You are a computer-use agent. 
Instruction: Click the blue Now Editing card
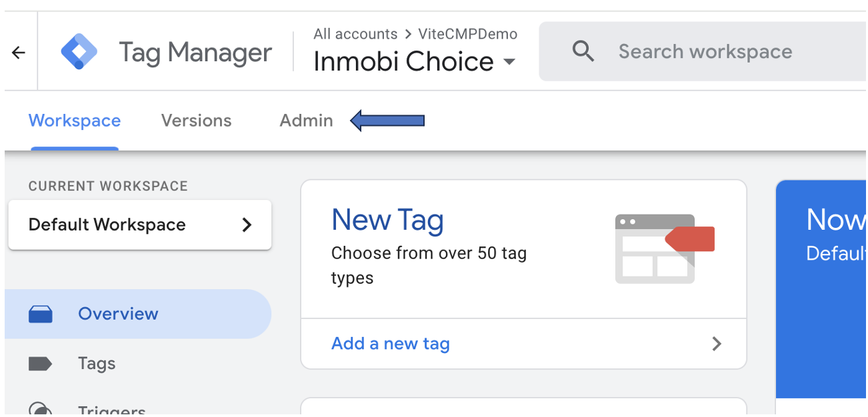pos(821,288)
